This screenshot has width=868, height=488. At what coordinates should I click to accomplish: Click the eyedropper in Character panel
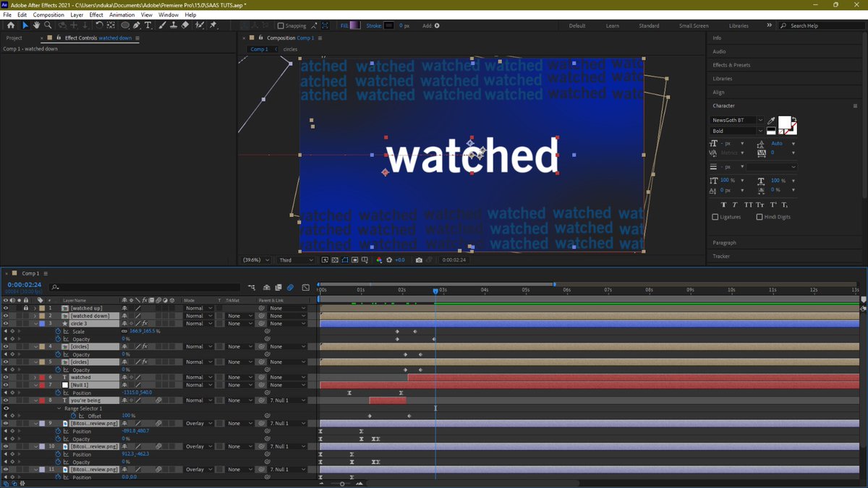pos(772,121)
